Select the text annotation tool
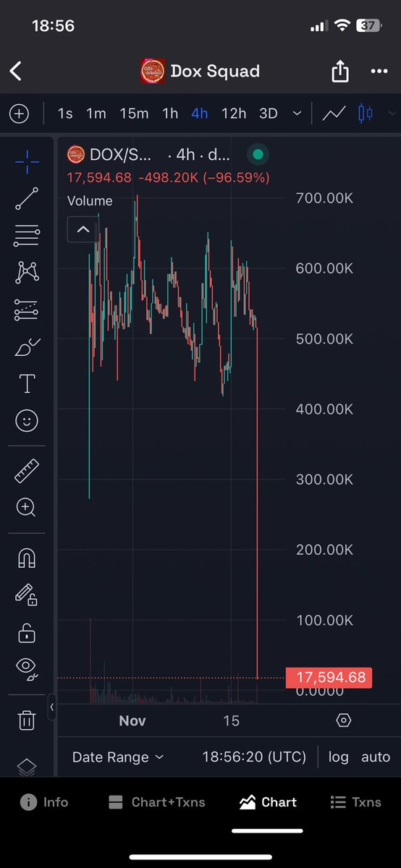 coord(27,383)
